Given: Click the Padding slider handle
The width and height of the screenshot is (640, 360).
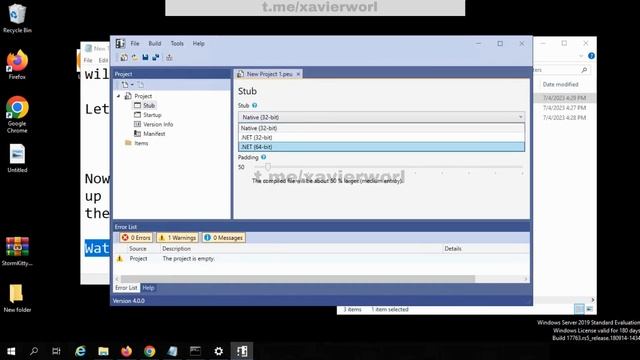Looking at the screenshot, I should click(x=268, y=167).
